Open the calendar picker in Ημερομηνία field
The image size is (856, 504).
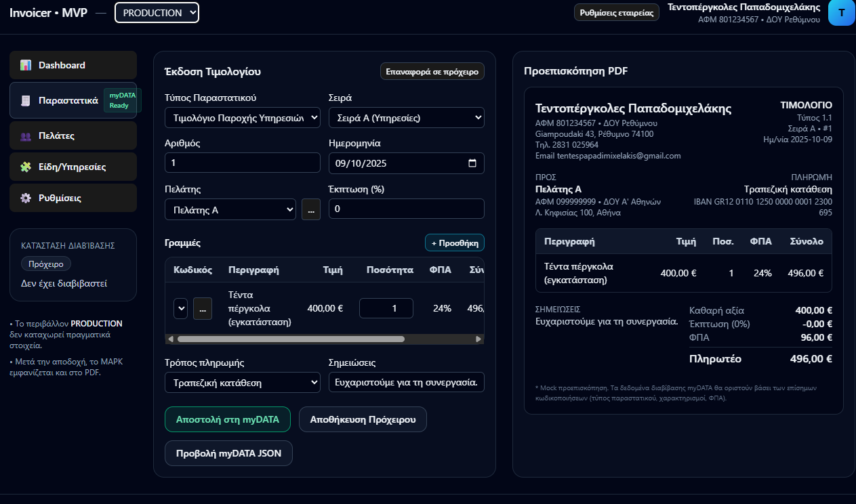coord(472,163)
